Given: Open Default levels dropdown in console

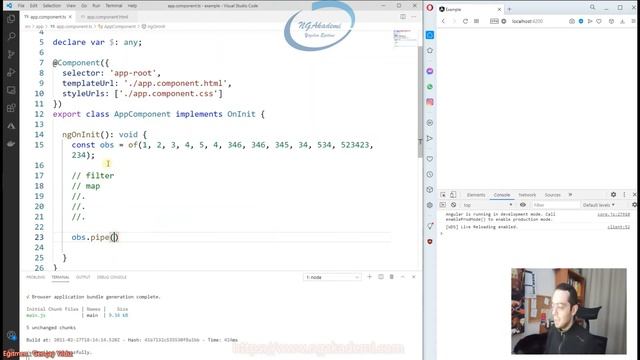Looking at the screenshot, I should [599, 205].
